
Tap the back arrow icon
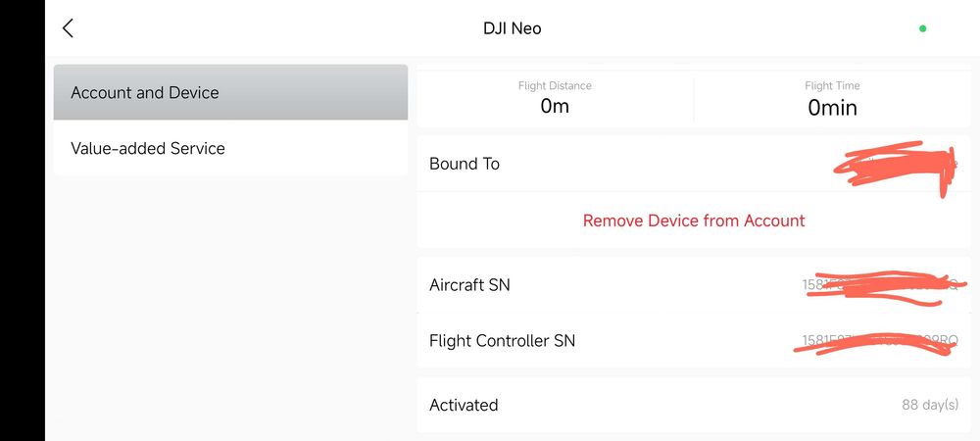point(68,28)
